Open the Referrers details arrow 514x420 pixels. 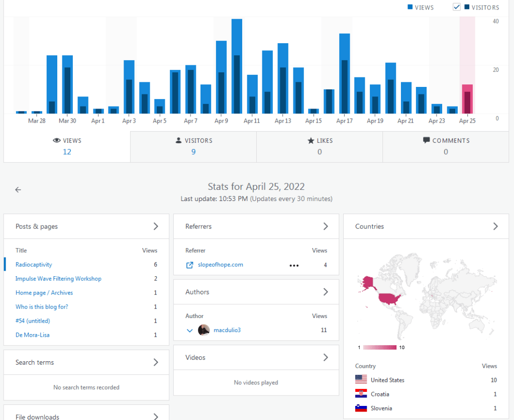(326, 227)
